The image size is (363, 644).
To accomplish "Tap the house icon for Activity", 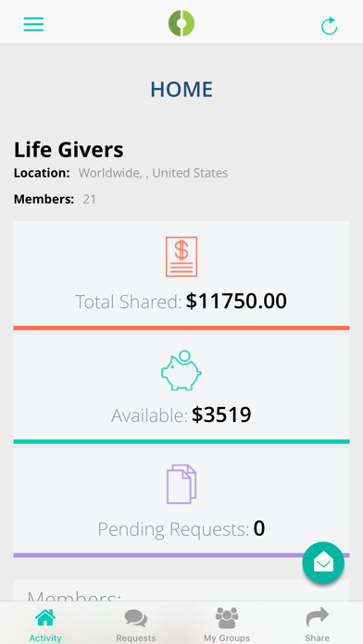I will coord(45,618).
